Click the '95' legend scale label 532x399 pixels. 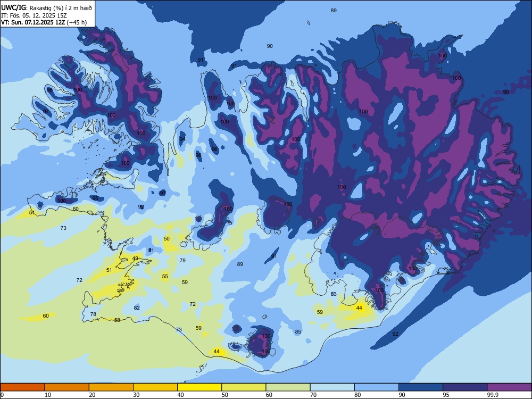point(446,395)
